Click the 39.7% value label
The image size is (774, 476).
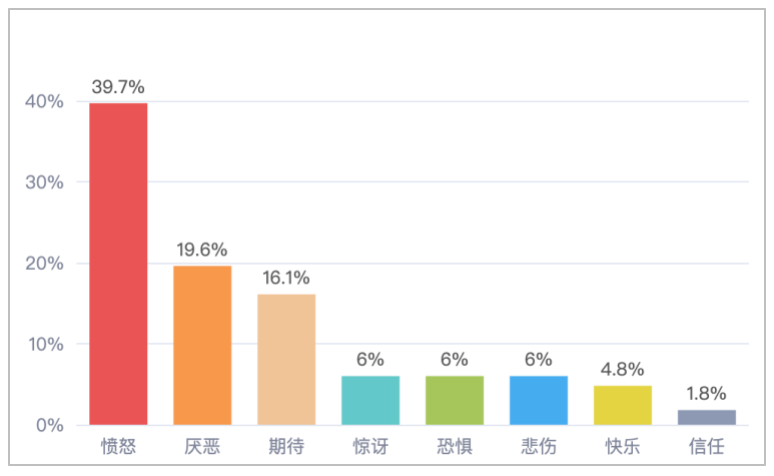click(x=118, y=87)
